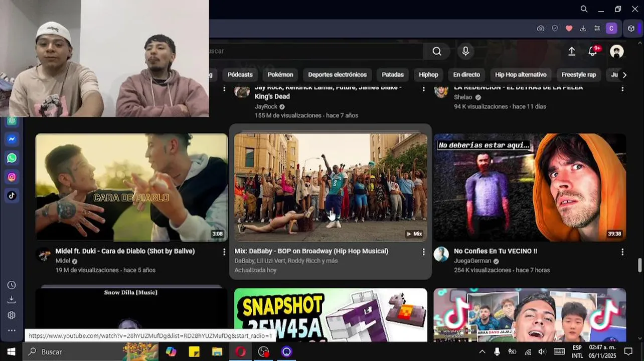Select the Pódcasts filter chip

click(240, 75)
